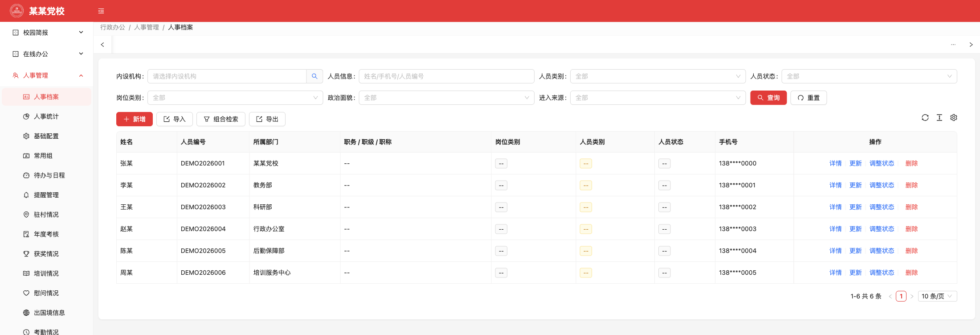
Task: Click the 导出 button
Action: click(x=267, y=119)
